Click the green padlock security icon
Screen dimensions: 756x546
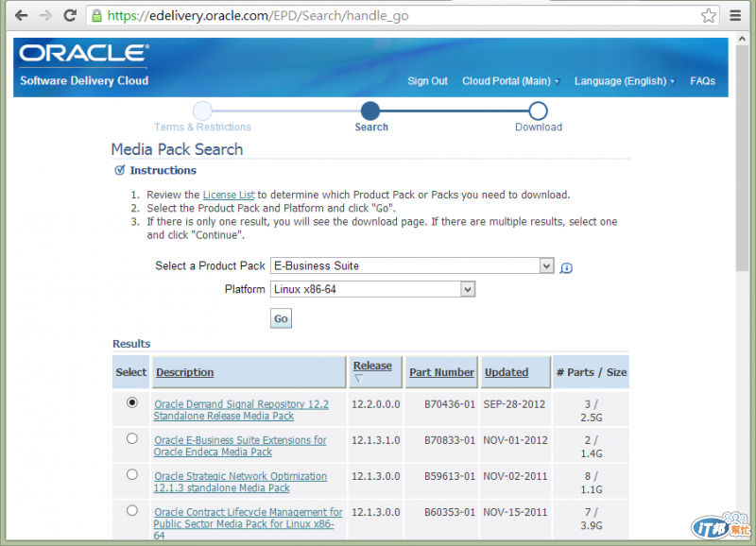pos(97,16)
